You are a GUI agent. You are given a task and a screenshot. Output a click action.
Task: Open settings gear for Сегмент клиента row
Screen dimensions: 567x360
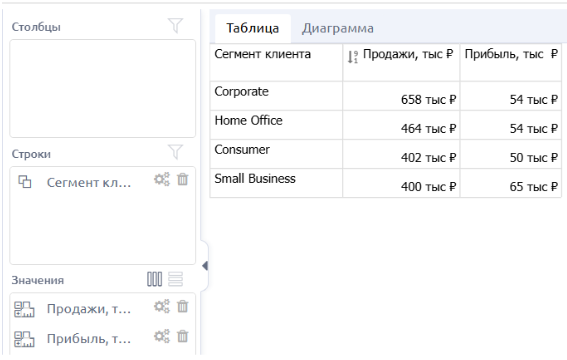pos(162,179)
